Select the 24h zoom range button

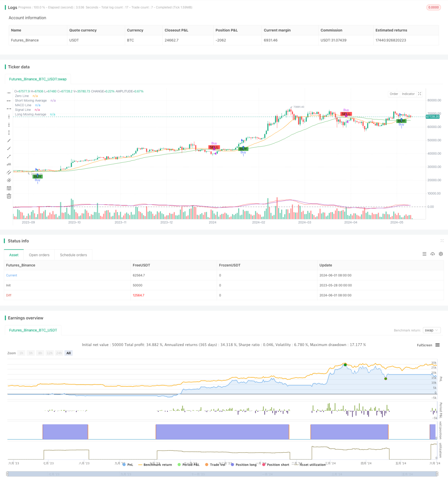pyautogui.click(x=59, y=353)
